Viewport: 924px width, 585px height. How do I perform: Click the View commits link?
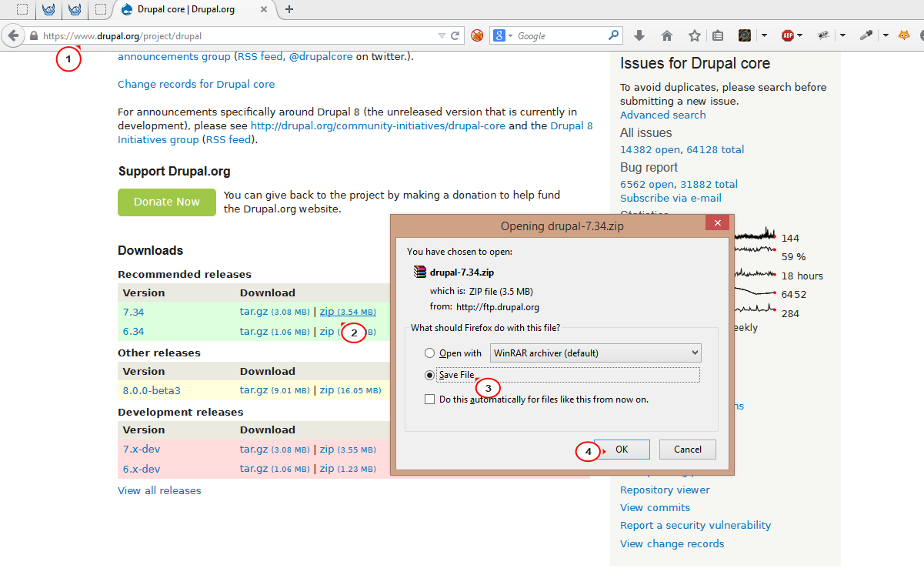coord(655,507)
